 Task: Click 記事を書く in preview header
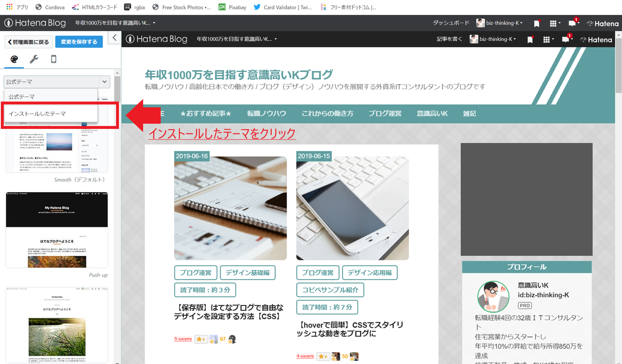point(449,39)
